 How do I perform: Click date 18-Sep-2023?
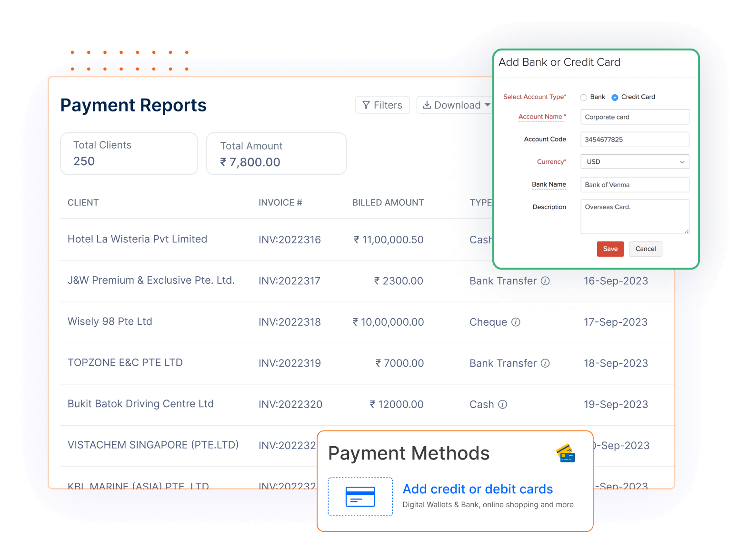[x=616, y=363]
